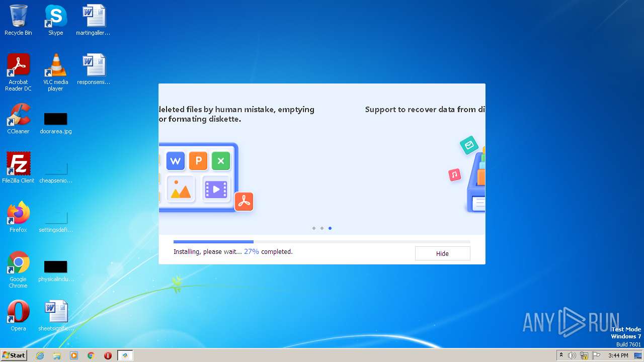Select settingsdefi file on desktop
644x362 pixels.
[55, 222]
